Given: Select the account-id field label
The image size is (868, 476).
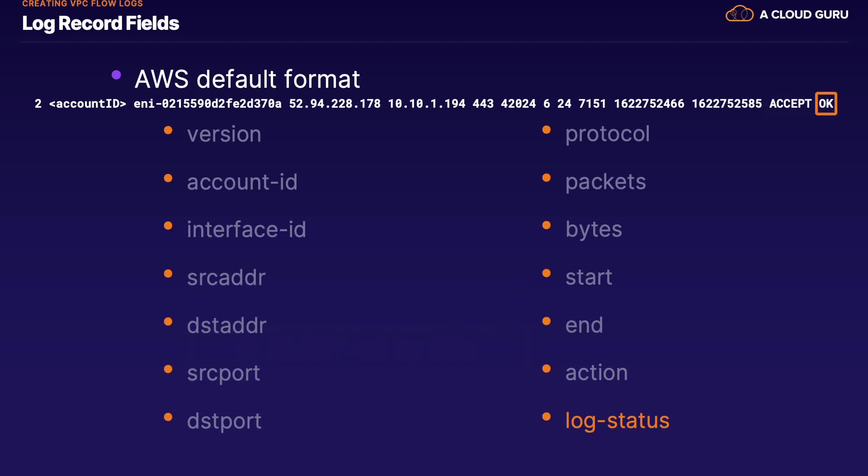Looking at the screenshot, I should (x=242, y=182).
